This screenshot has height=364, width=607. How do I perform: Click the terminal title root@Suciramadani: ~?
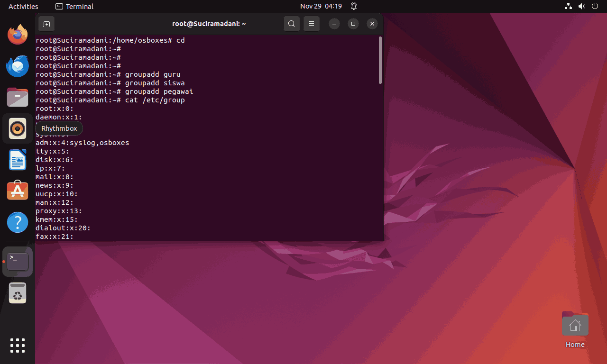tap(209, 24)
